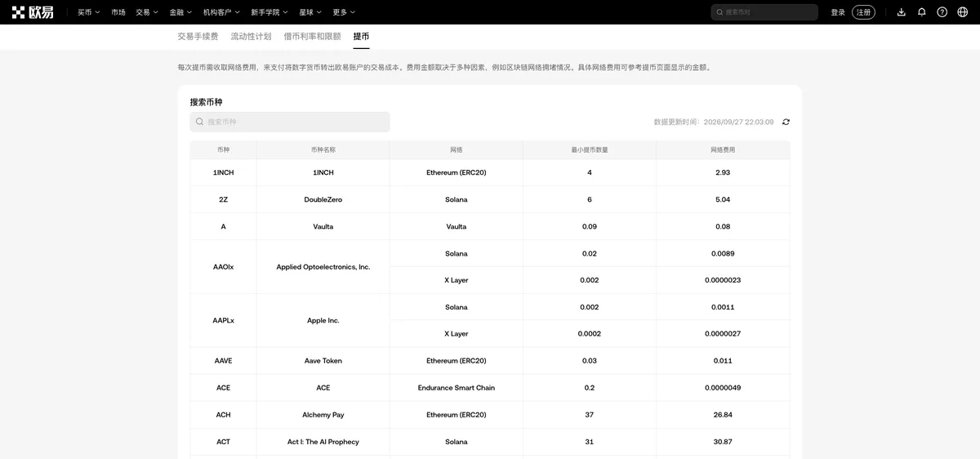Click the 注册 button
Viewport: 980px width, 459px height.
(x=863, y=12)
